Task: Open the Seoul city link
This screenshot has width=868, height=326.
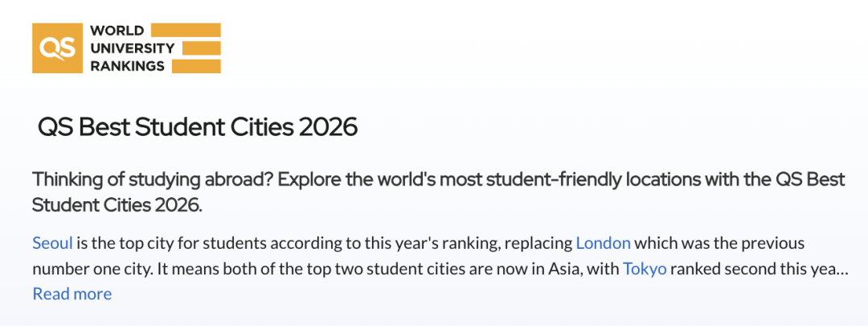Action: [52, 243]
